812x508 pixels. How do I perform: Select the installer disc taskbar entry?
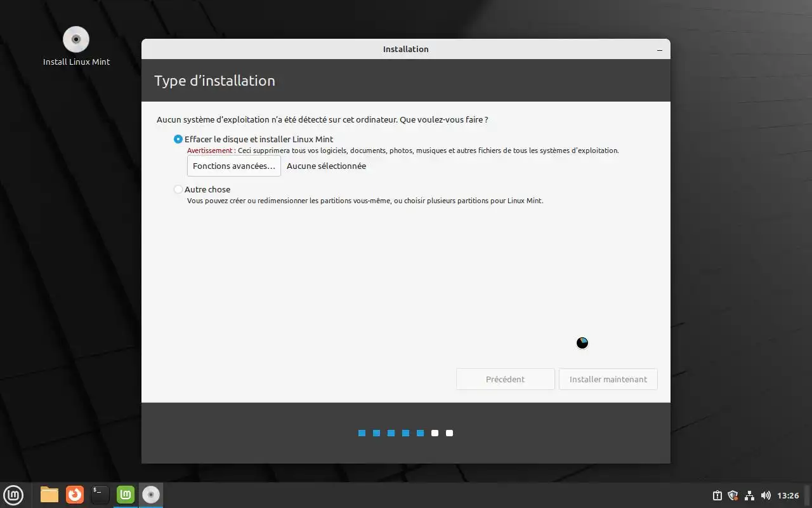(151, 495)
